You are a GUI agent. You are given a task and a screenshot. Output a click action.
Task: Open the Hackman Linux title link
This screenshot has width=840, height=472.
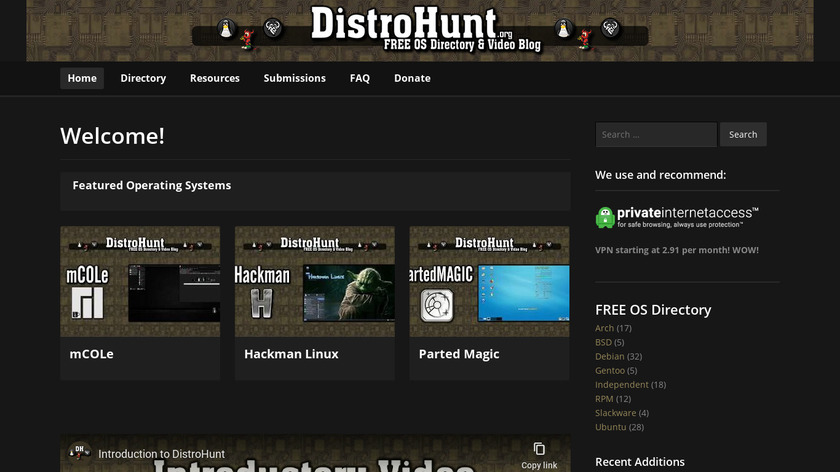point(291,354)
